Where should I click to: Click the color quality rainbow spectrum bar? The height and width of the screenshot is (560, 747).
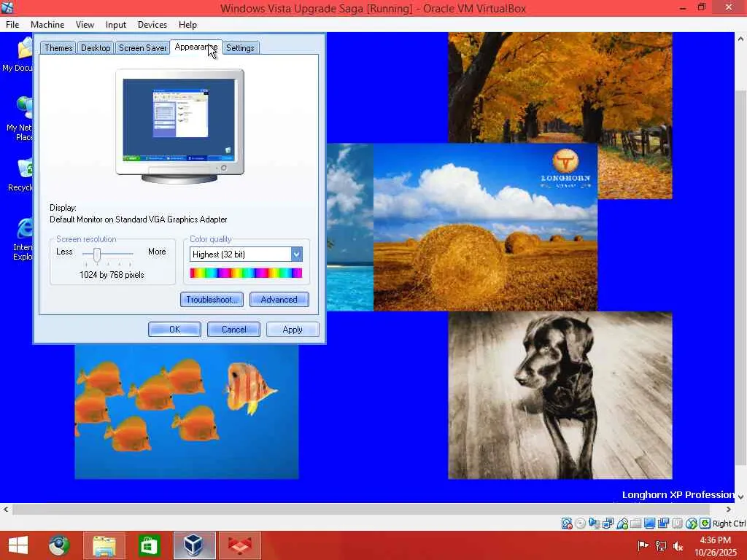246,273
